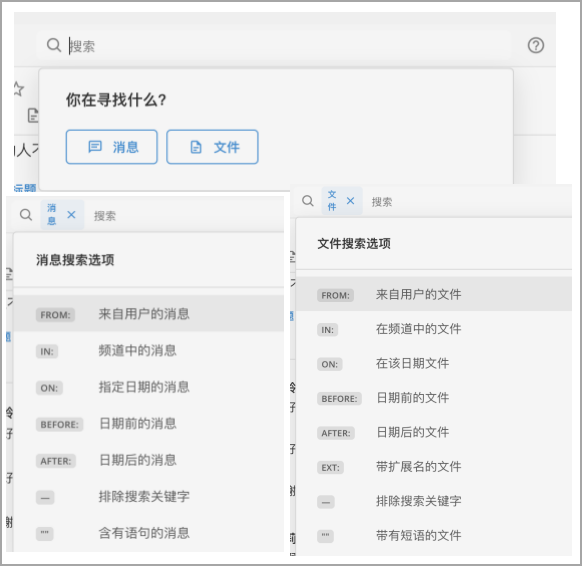582x566 pixels.
Task: Select FROM: 来自用户的文件 option
Action: point(434,294)
